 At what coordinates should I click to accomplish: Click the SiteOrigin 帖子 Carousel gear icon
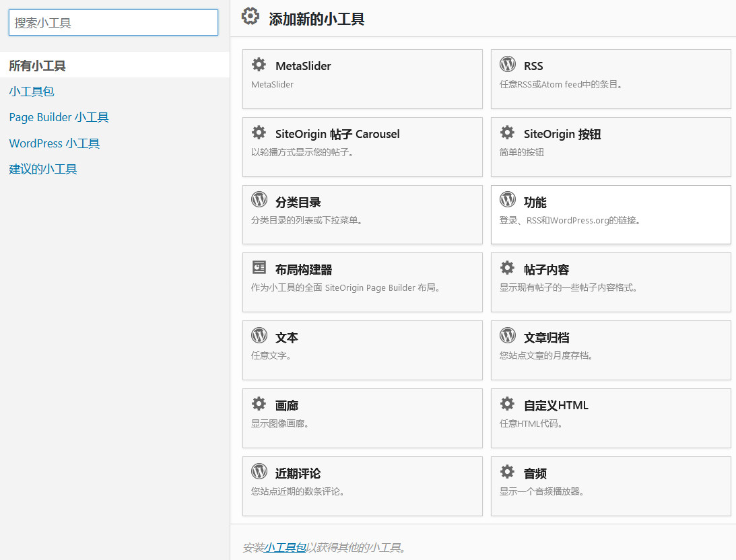259,133
